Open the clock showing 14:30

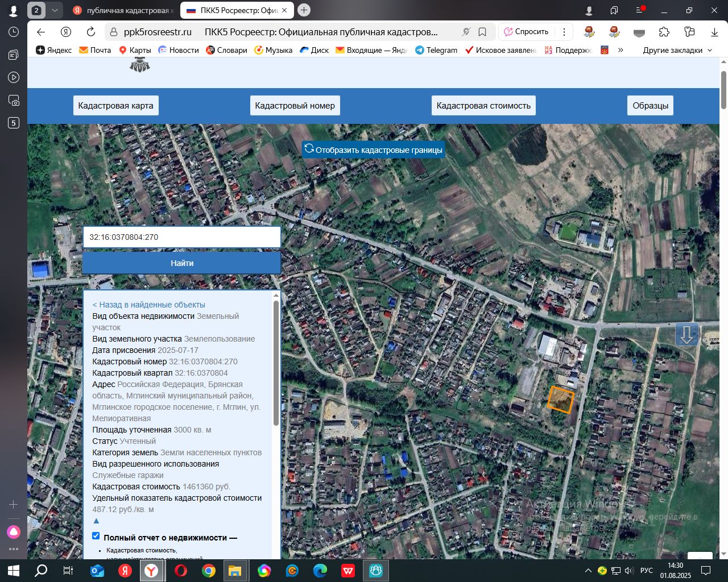tap(676, 571)
